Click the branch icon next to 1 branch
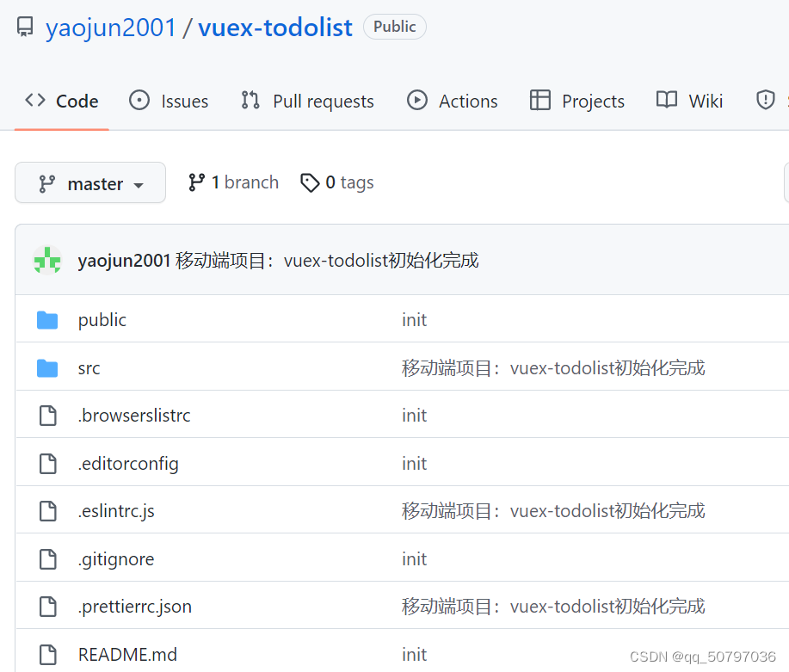This screenshot has height=672, width=789. coord(196,182)
